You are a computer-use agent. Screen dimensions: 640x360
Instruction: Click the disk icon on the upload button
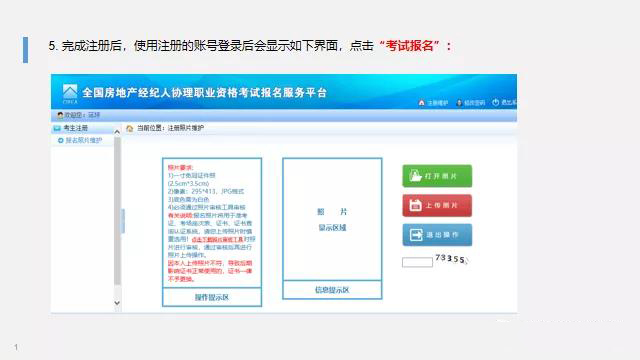[416, 205]
